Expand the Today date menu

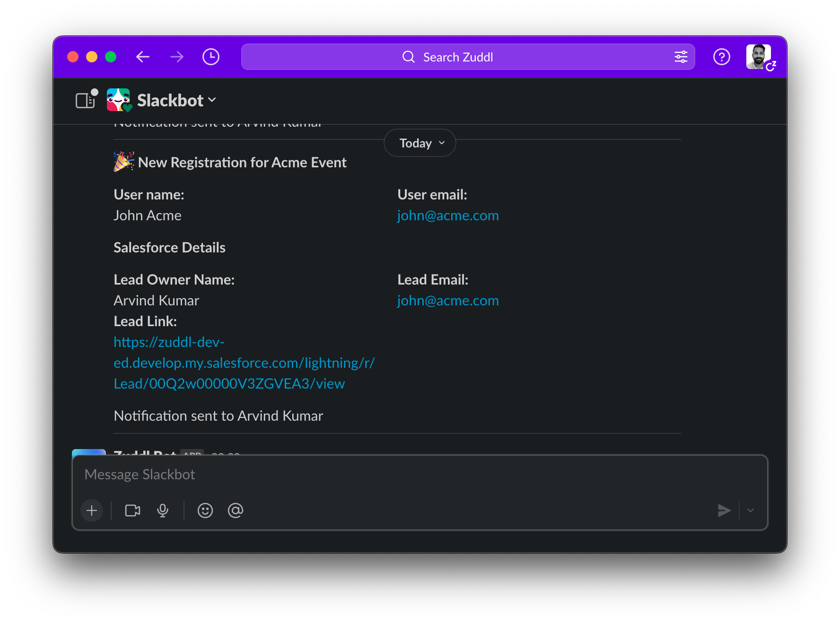pyautogui.click(x=420, y=143)
